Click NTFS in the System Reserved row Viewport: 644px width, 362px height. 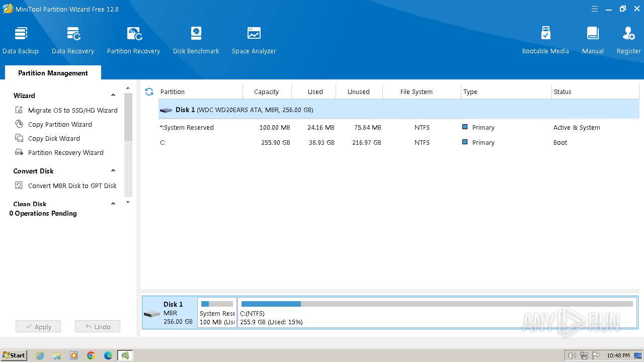(422, 127)
